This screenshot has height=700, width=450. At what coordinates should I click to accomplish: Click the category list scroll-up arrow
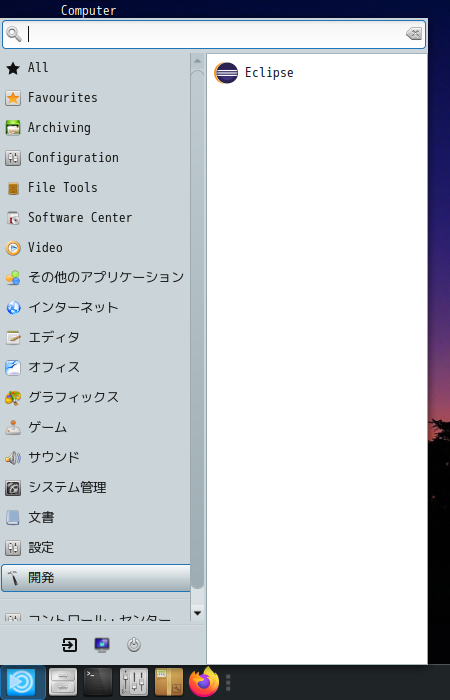tap(197, 61)
